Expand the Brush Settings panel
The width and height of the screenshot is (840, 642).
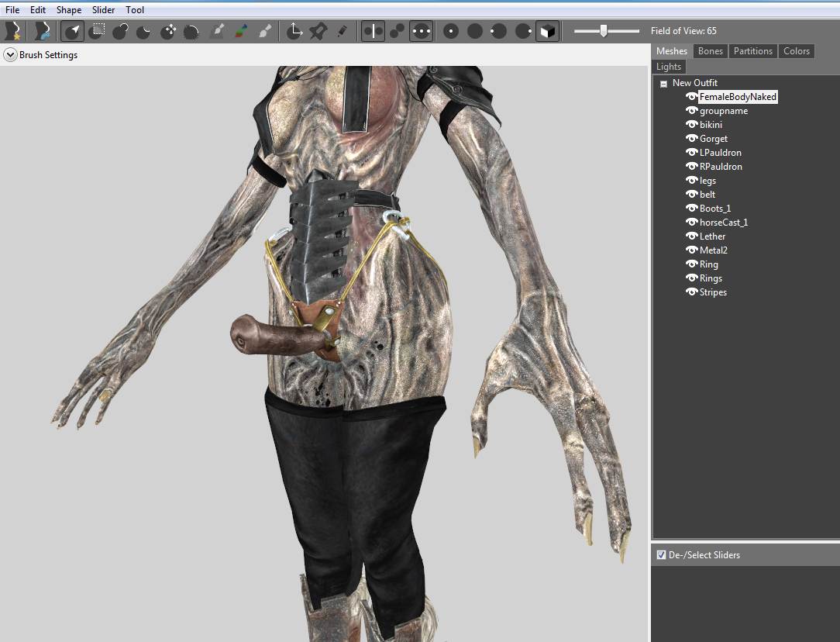click(x=10, y=54)
